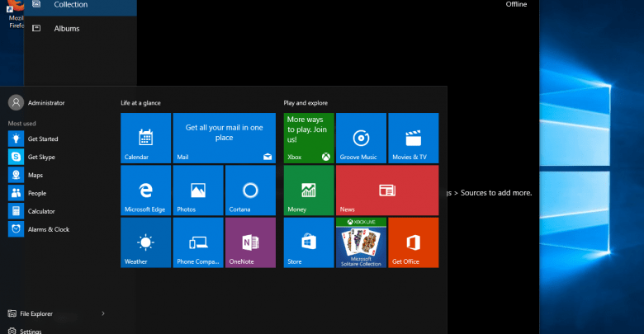Open the News tile

click(387, 191)
